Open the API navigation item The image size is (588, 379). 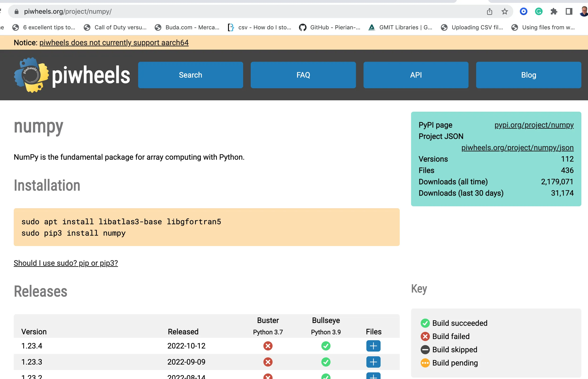(x=416, y=75)
